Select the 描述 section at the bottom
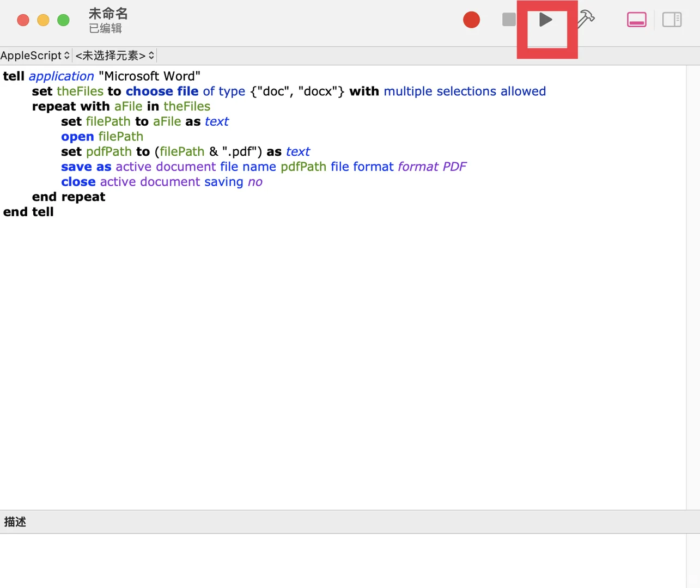Screen dimensions: 700x588 [x=15, y=521]
